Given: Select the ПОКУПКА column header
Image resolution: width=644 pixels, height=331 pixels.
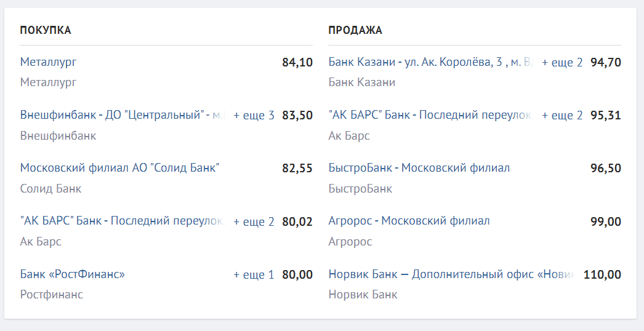Looking at the screenshot, I should (x=46, y=30).
